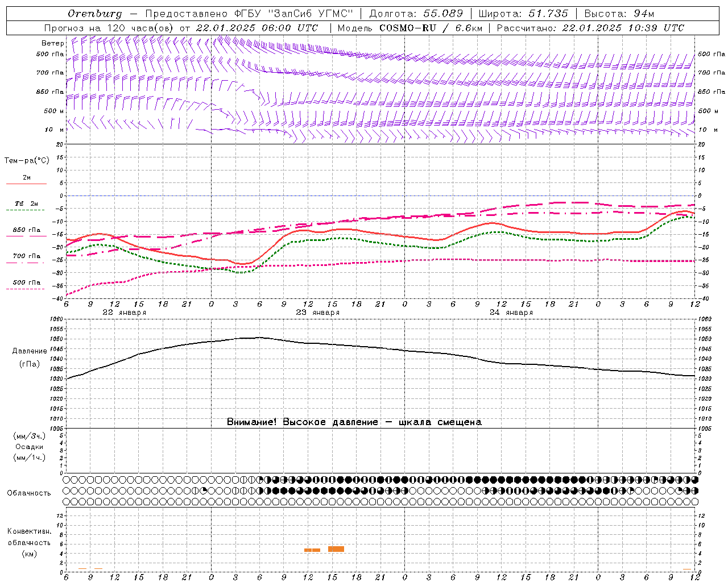Select the 'Предоставлено ФГБУ ЗапСиб УГМС' provider text
Viewport: 728px width, 582px height.
point(249,14)
